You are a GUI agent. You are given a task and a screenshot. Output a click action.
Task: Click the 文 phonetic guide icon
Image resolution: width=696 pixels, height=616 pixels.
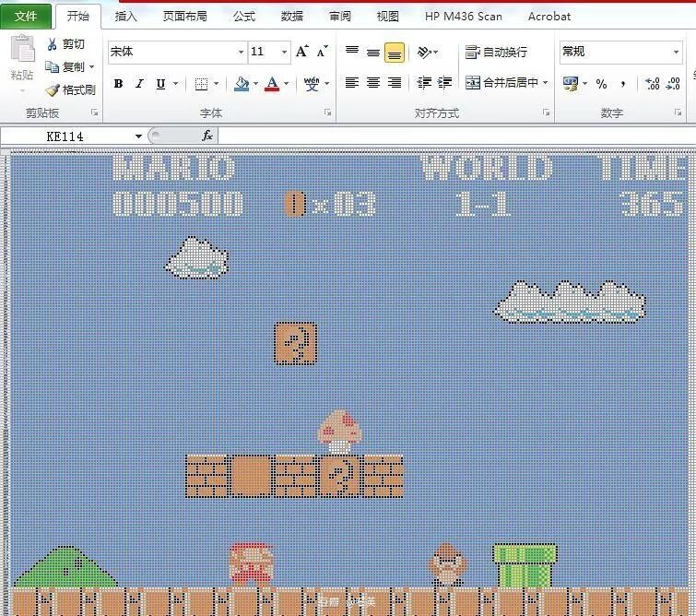pyautogui.click(x=312, y=84)
